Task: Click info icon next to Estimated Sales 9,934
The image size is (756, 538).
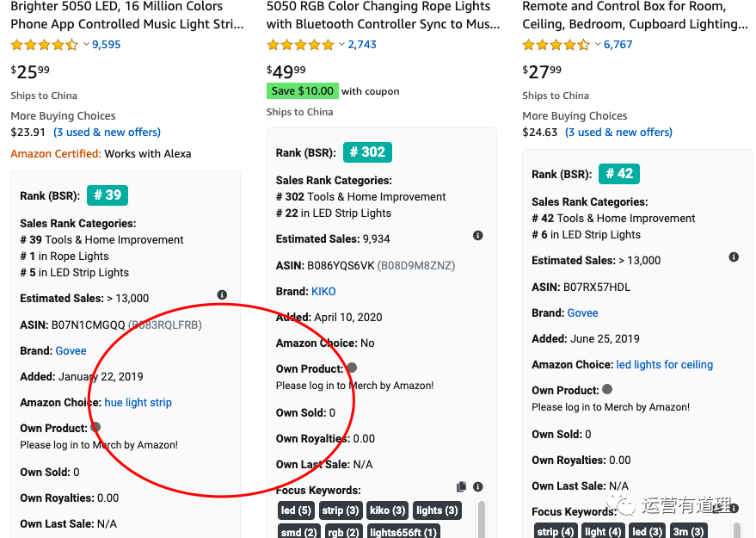Action: tap(478, 236)
